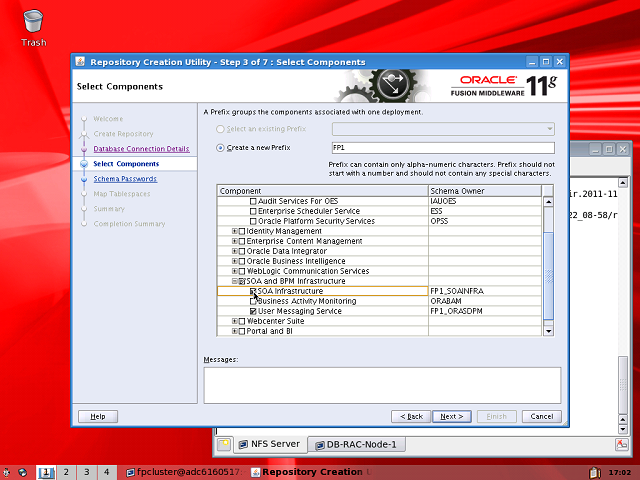Expand the Enterprise Content Management node
The image size is (640, 480).
235,241
